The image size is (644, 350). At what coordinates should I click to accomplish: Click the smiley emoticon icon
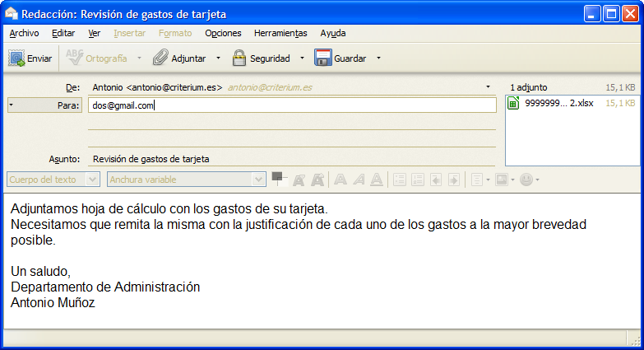(x=526, y=180)
